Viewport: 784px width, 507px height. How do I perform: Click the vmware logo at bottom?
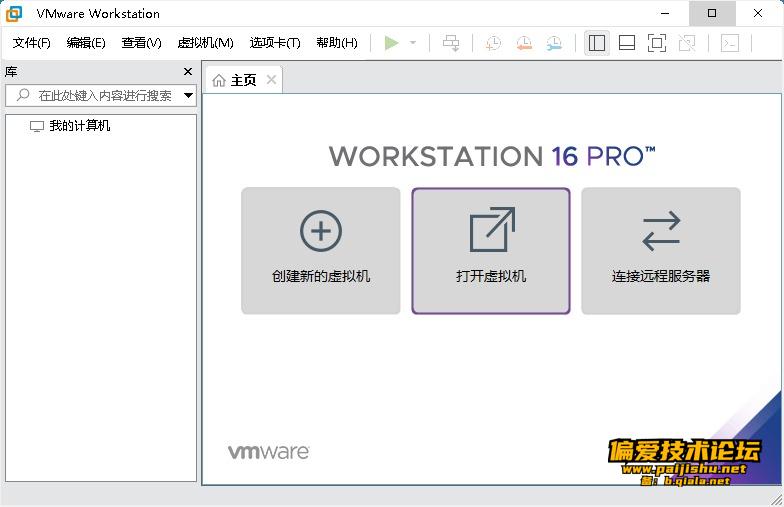[x=269, y=452]
